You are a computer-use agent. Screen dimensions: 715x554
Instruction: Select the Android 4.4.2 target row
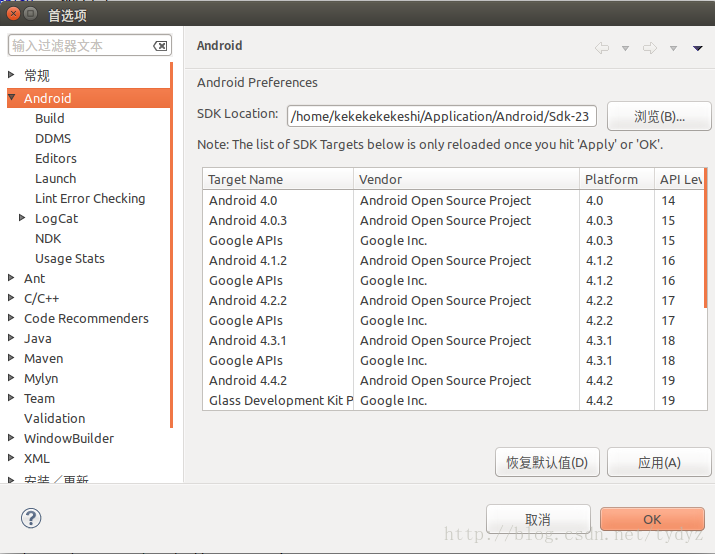(454, 380)
